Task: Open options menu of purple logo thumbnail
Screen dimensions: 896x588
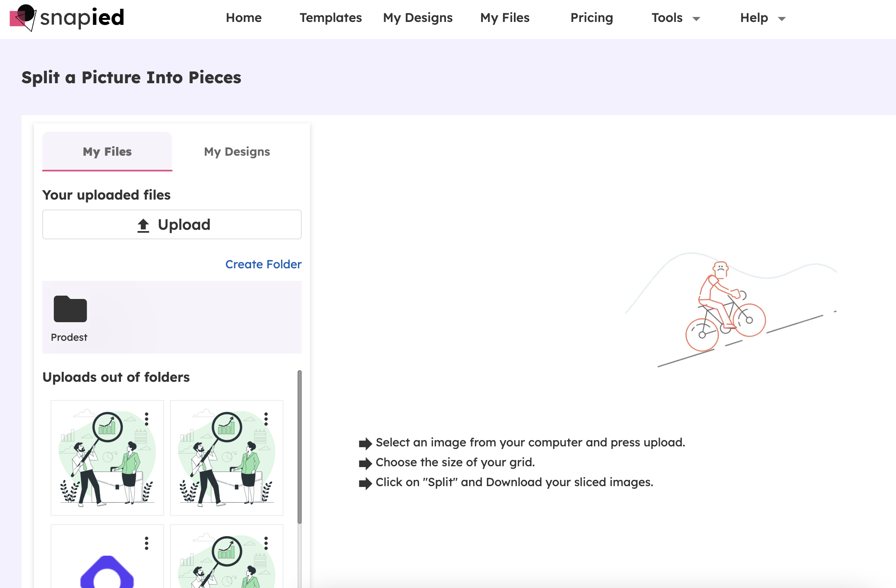Action: pos(147,543)
